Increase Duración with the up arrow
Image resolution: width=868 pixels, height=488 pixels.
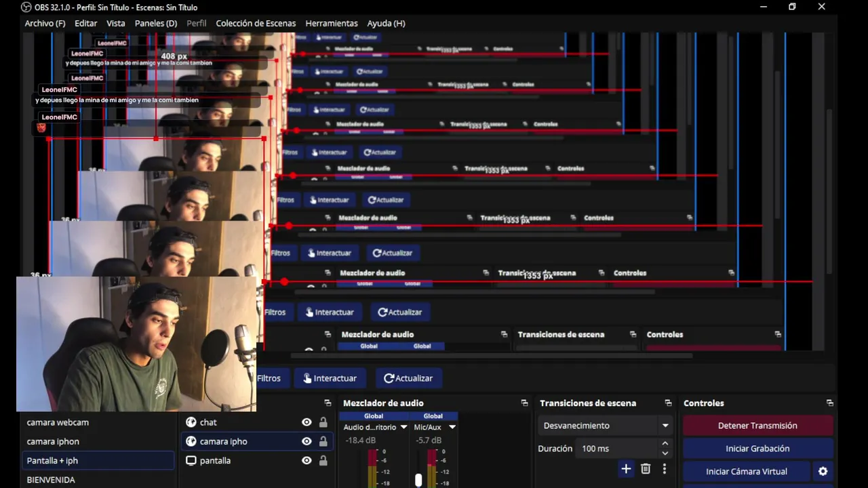coord(665,444)
